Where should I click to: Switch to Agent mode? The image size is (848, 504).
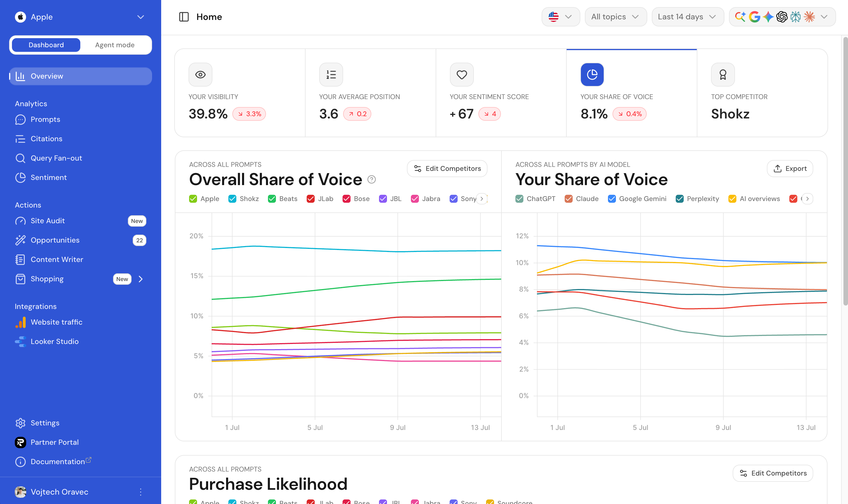[115, 45]
